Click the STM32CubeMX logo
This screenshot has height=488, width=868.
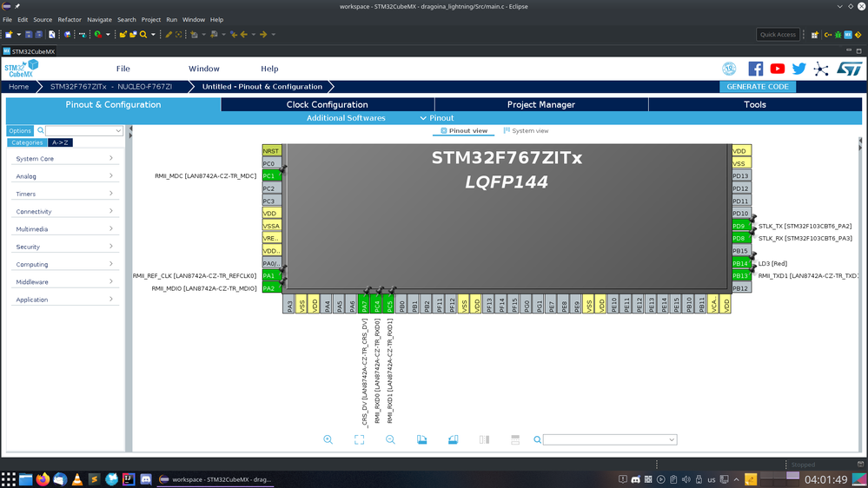[22, 69]
